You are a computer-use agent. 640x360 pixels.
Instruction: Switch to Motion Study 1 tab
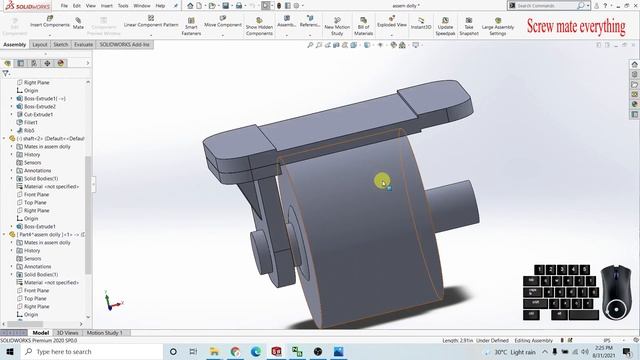[x=104, y=333]
